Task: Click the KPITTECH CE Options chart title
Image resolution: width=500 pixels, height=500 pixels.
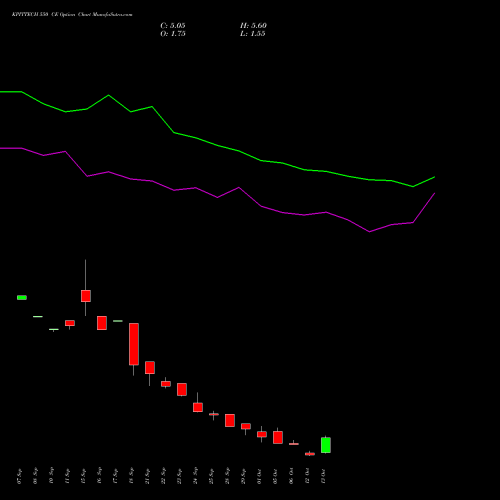Action: (x=72, y=15)
